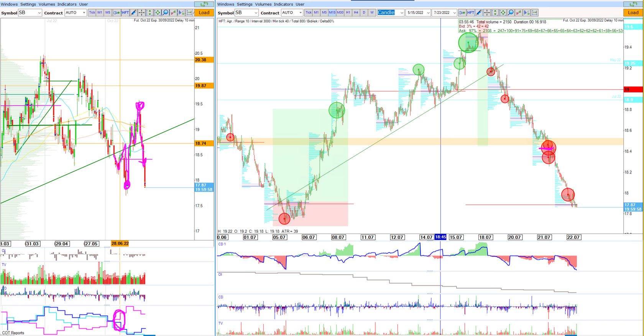Screen dimensions: 644x336
Task: Click the orange 20.38 price level label
Action: [x=204, y=60]
